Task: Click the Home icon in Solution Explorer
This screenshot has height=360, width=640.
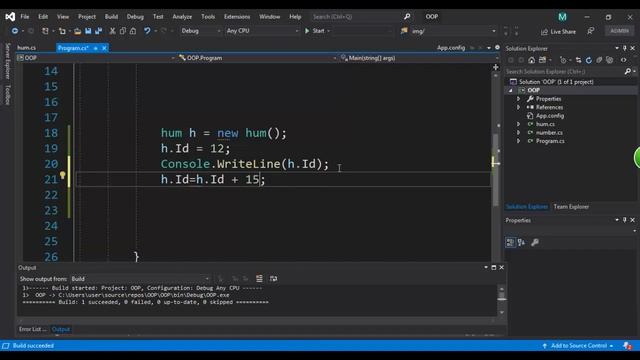Action: click(531, 60)
